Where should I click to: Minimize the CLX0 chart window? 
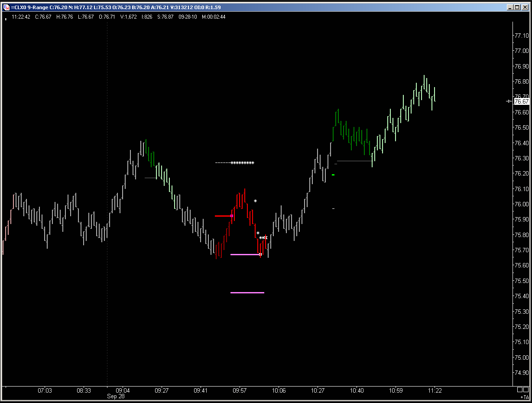pyautogui.click(x=510, y=7)
